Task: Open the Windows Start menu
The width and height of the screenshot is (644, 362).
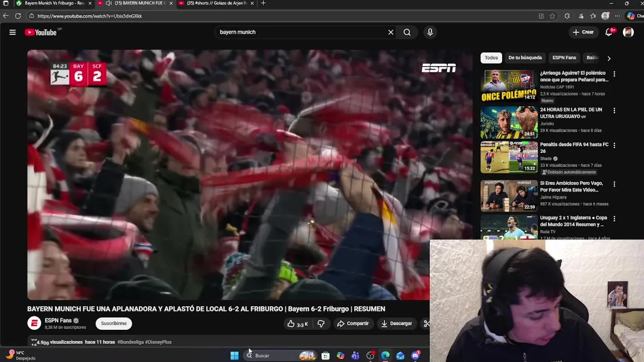Action: point(234,355)
